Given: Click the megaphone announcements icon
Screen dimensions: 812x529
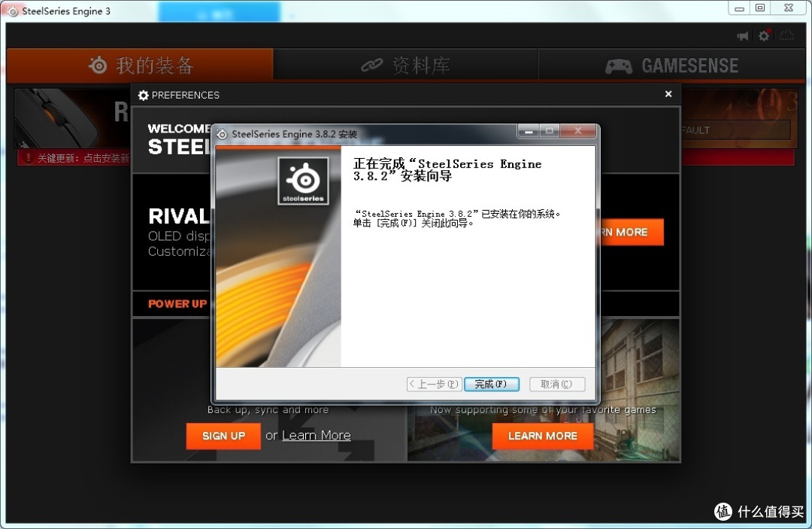Looking at the screenshot, I should [x=743, y=36].
